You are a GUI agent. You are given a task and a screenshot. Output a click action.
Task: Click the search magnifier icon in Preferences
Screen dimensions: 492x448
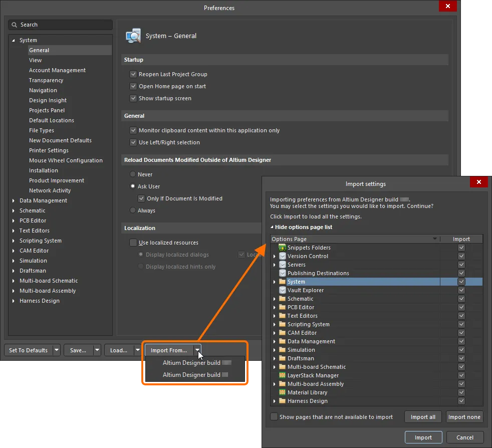coord(14,25)
